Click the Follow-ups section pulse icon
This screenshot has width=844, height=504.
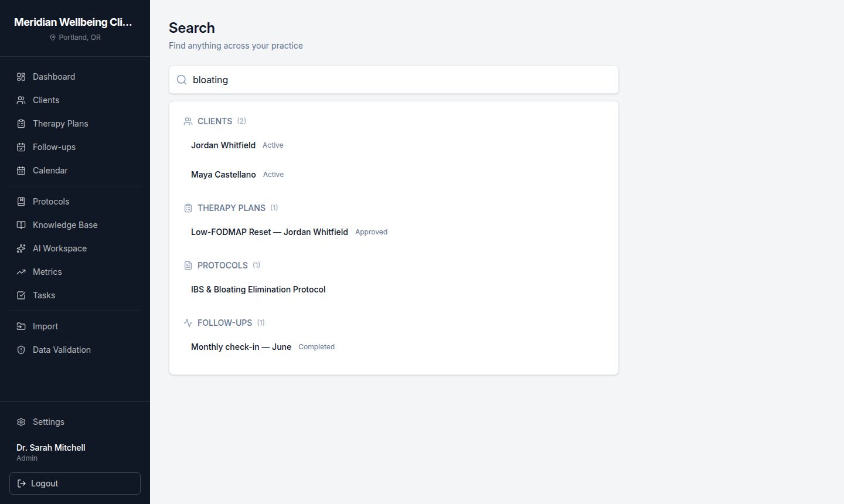tap(188, 323)
